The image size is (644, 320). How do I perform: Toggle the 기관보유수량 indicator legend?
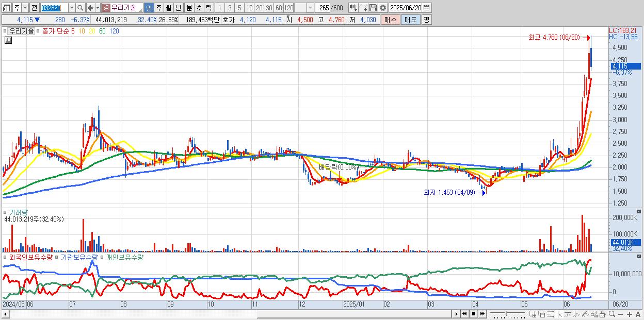coord(79,257)
